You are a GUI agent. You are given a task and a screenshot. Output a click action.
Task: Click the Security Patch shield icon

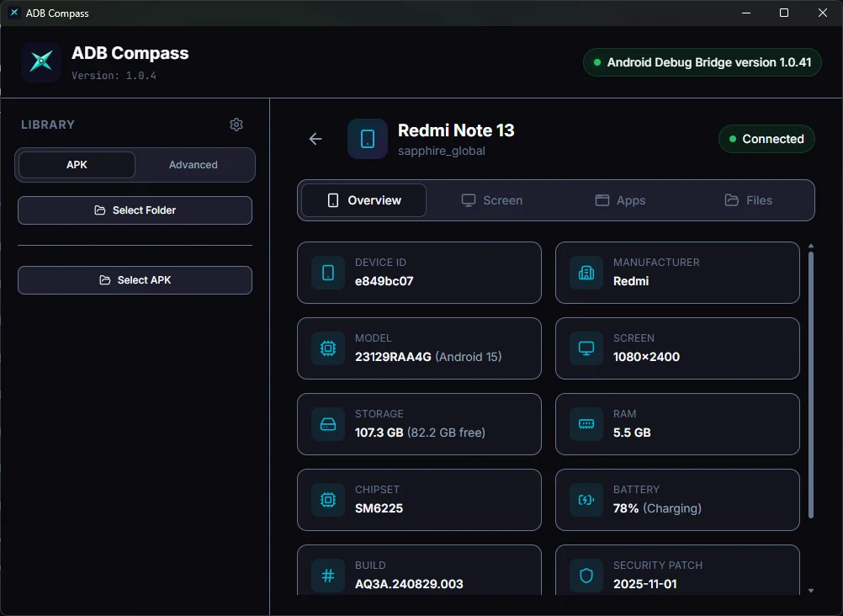coord(586,576)
